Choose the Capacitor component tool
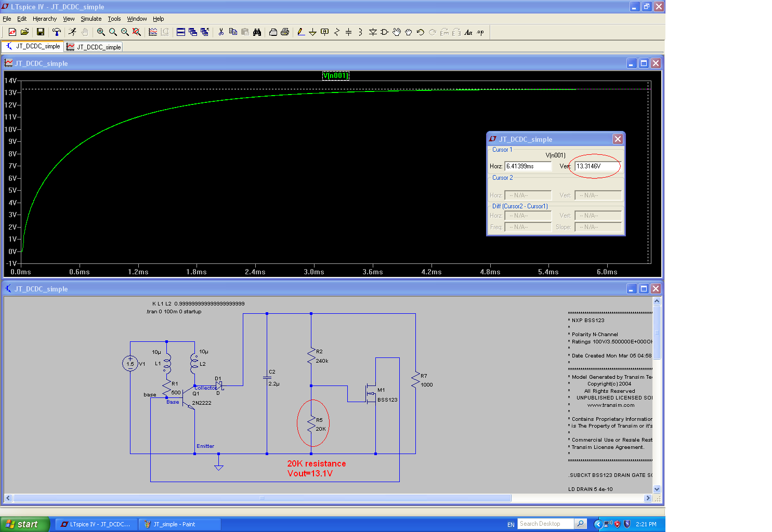Image resolution: width=772 pixels, height=532 pixels. click(348, 32)
